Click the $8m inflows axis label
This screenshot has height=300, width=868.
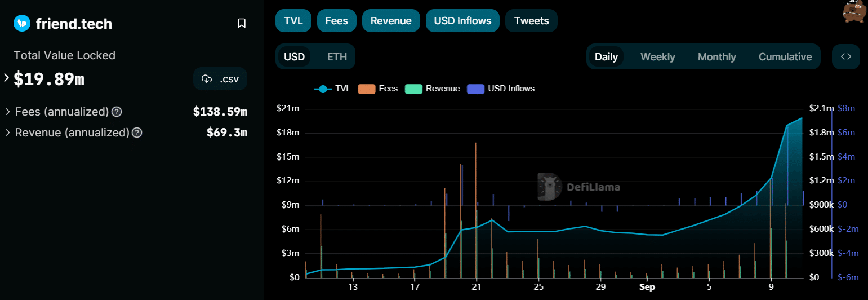(847, 108)
